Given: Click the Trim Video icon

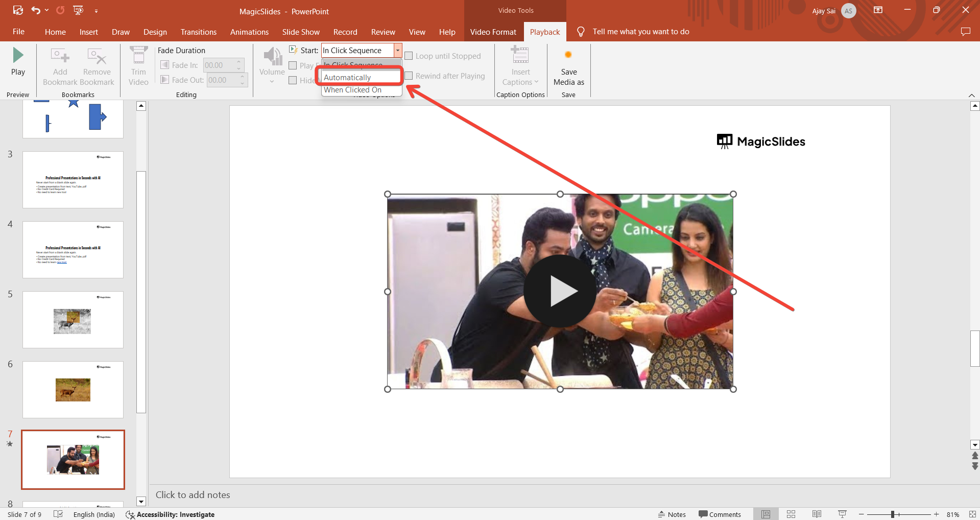Looking at the screenshot, I should pyautogui.click(x=138, y=55).
